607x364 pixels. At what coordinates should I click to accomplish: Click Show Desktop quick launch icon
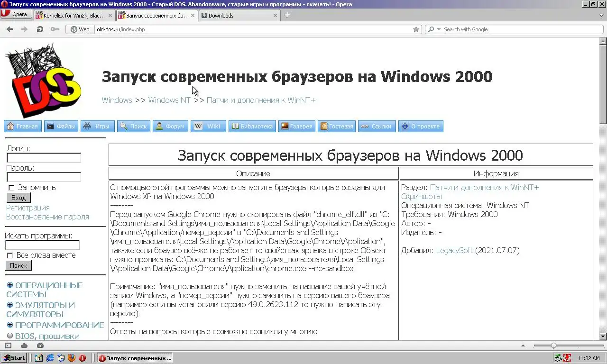click(39, 358)
